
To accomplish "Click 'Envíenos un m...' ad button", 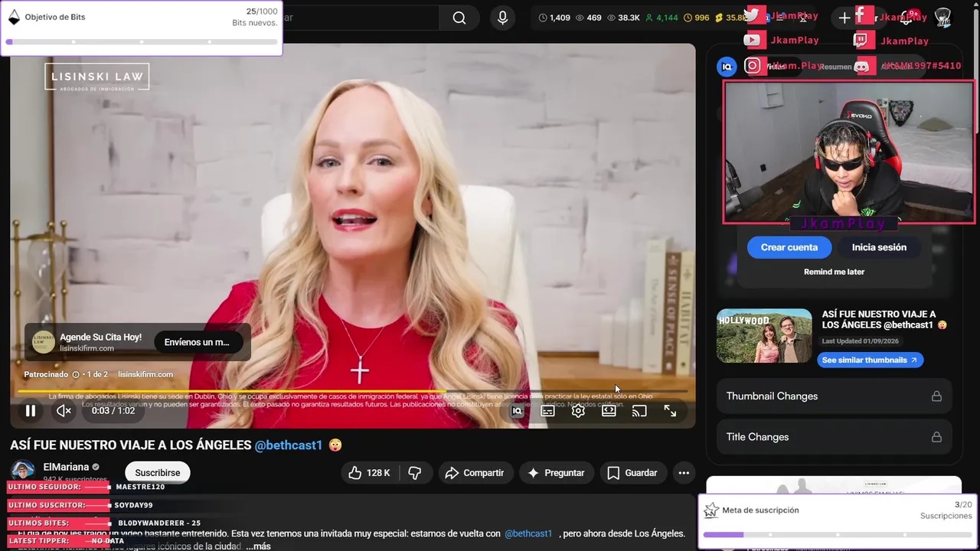I will (197, 342).
